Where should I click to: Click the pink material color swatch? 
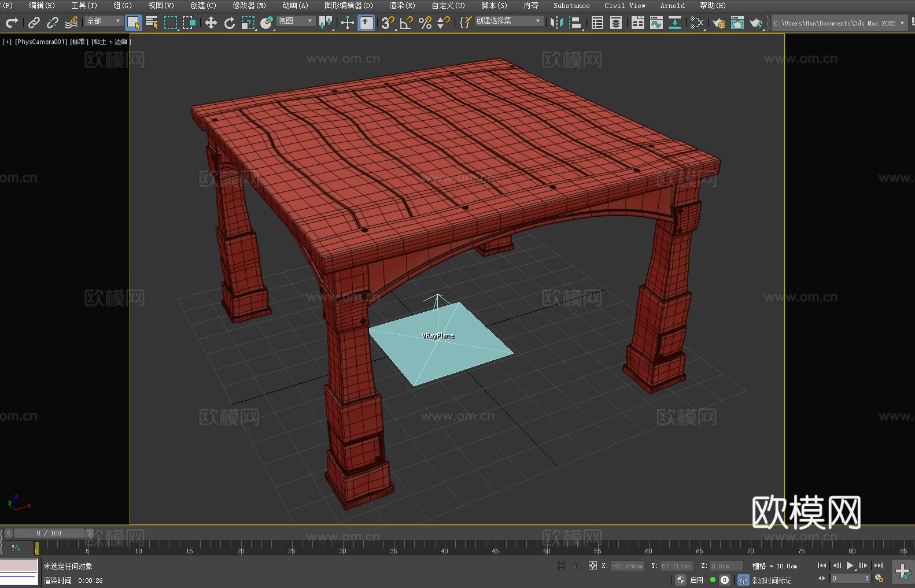click(x=19, y=565)
